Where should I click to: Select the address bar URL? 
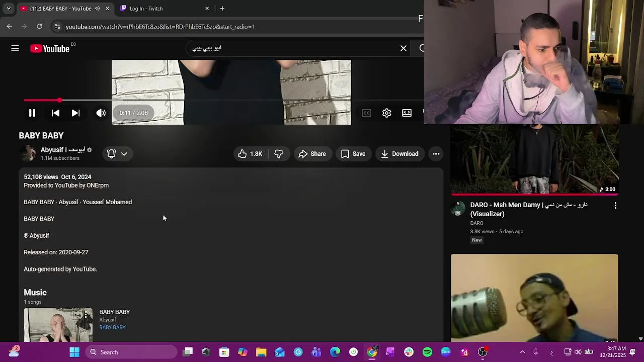tap(160, 27)
